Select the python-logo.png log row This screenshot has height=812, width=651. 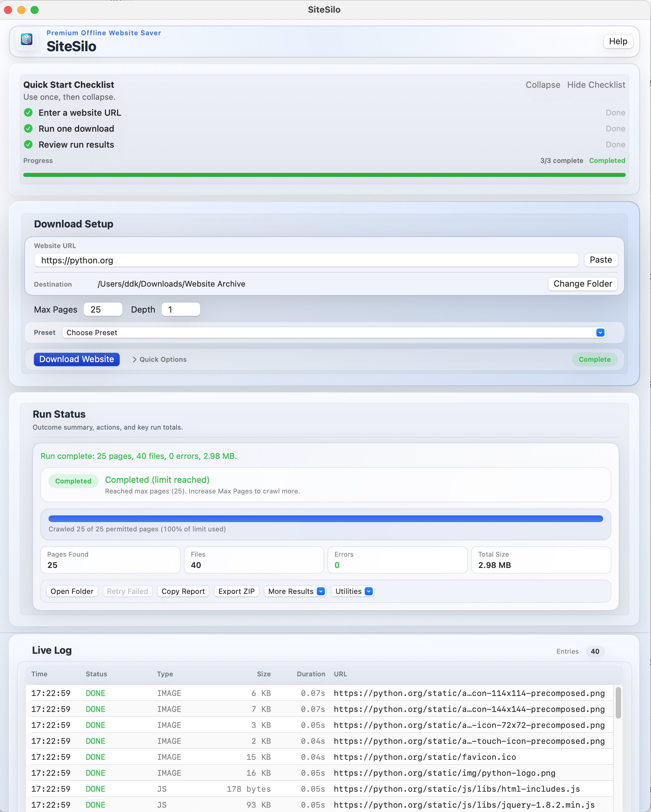pos(319,773)
